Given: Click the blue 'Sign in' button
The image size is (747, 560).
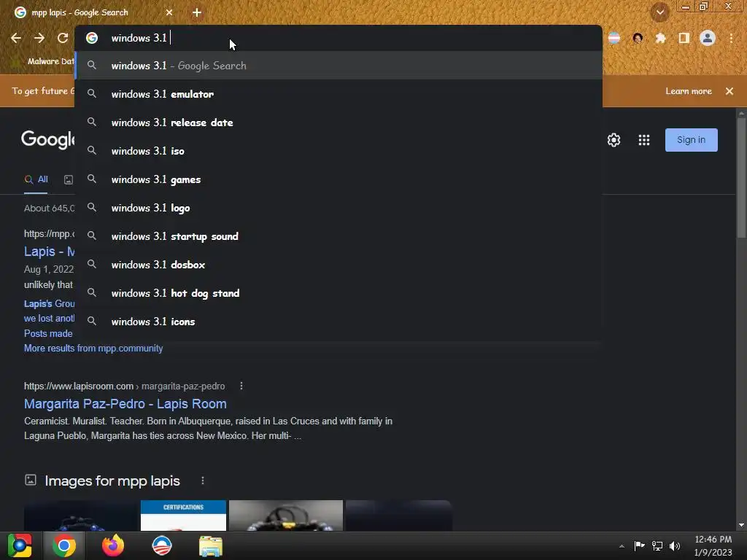Looking at the screenshot, I should 692,140.
